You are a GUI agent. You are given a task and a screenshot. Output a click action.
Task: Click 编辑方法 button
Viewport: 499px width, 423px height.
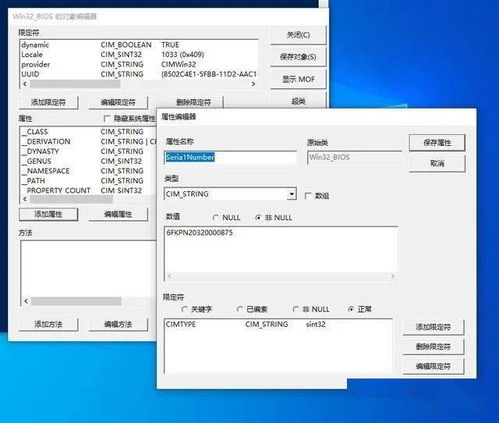click(x=118, y=324)
